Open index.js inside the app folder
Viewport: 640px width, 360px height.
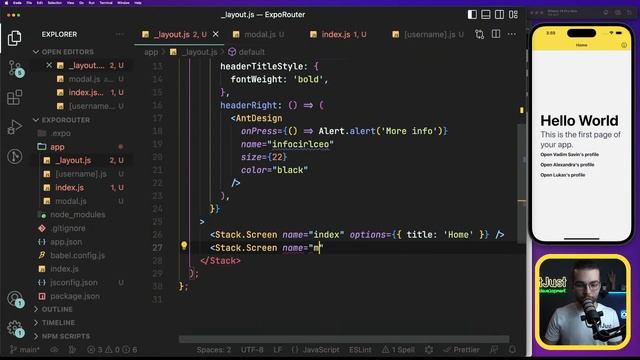(x=69, y=187)
